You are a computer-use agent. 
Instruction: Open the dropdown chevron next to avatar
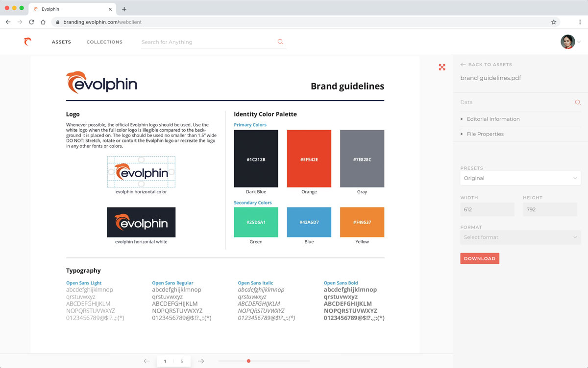tap(579, 42)
